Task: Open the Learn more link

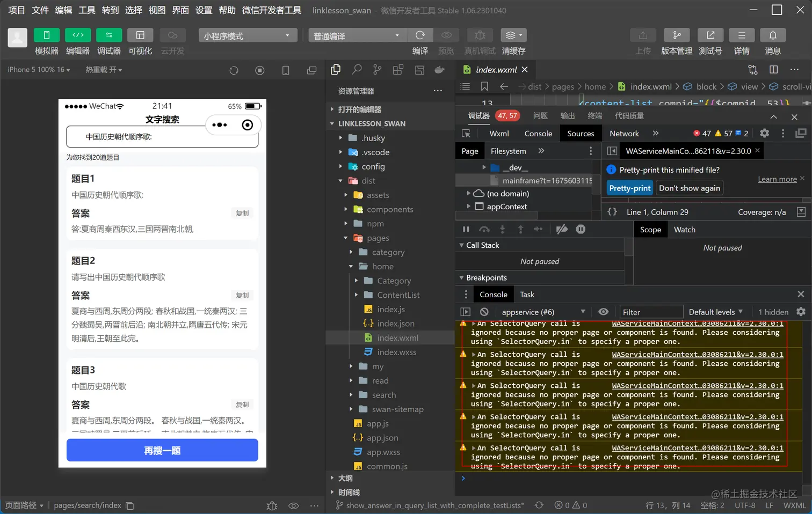Action: point(777,179)
